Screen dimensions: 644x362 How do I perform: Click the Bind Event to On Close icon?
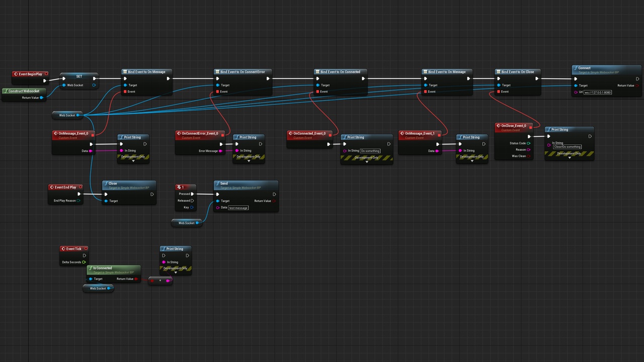[x=498, y=72]
